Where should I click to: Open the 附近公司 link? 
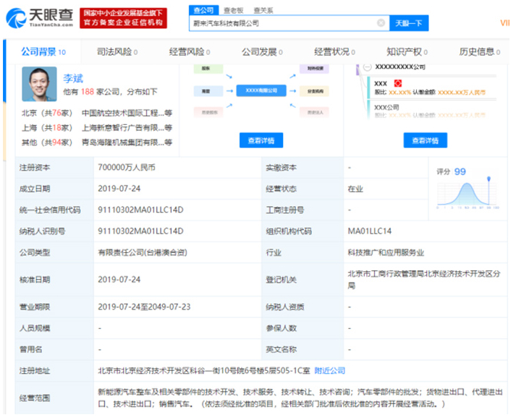click(330, 370)
